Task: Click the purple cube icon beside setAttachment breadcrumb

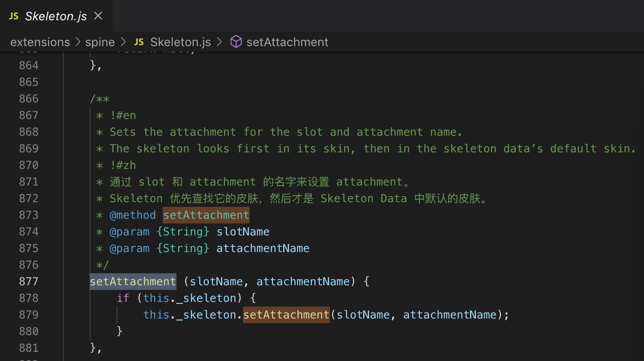Action: pyautogui.click(x=236, y=42)
